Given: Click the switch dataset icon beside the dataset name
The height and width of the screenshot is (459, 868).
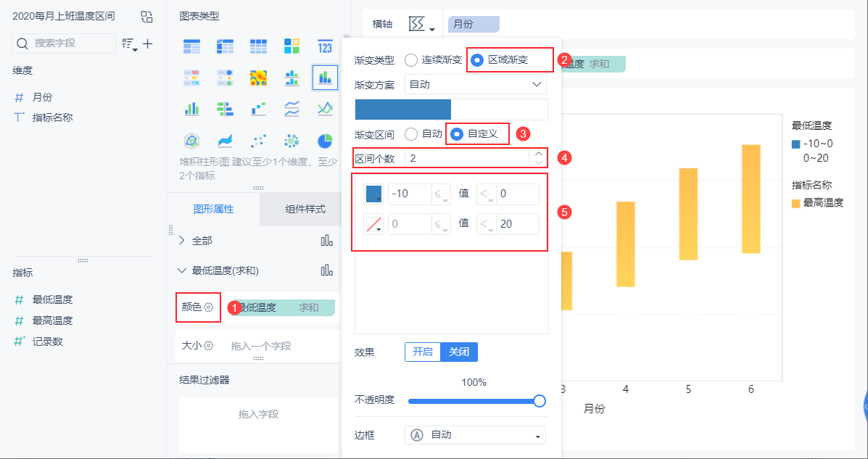Looking at the screenshot, I should [146, 17].
